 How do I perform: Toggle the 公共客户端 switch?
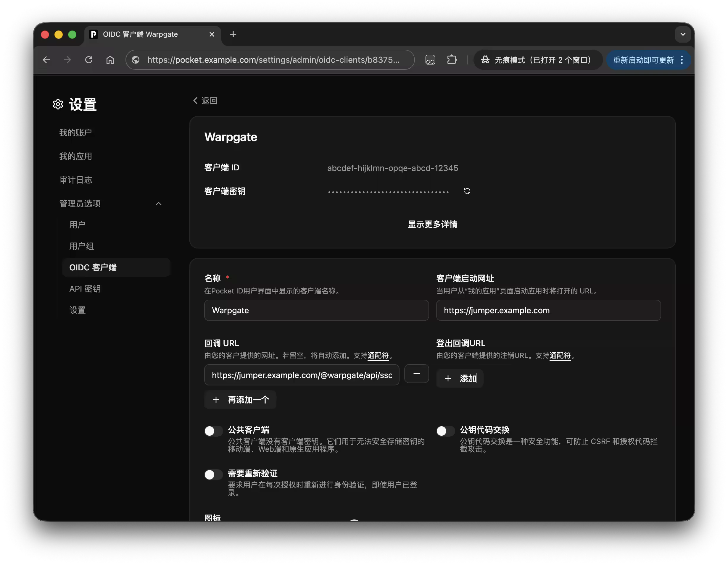coord(213,431)
